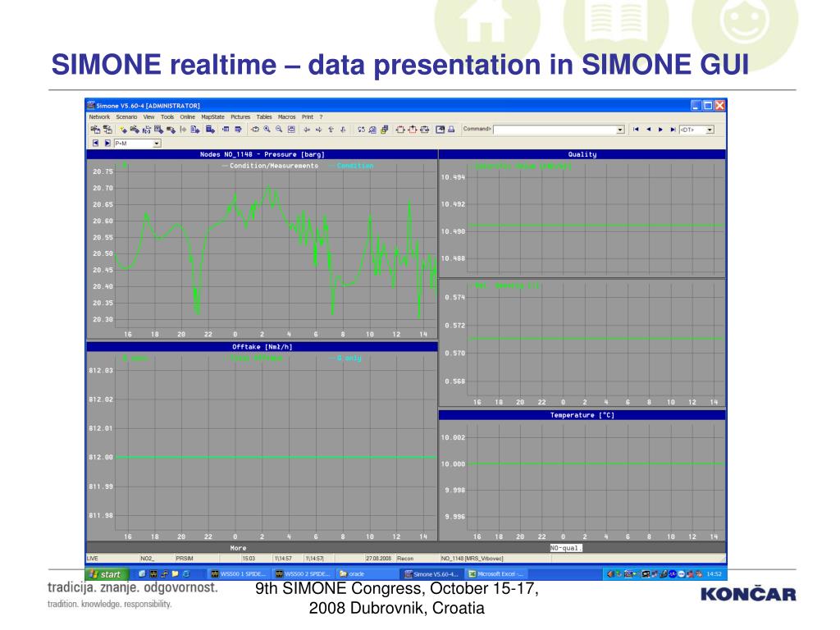This screenshot has width=840, height=630.
Task: Click the zoom in magnifier icon
Action: click(x=267, y=129)
